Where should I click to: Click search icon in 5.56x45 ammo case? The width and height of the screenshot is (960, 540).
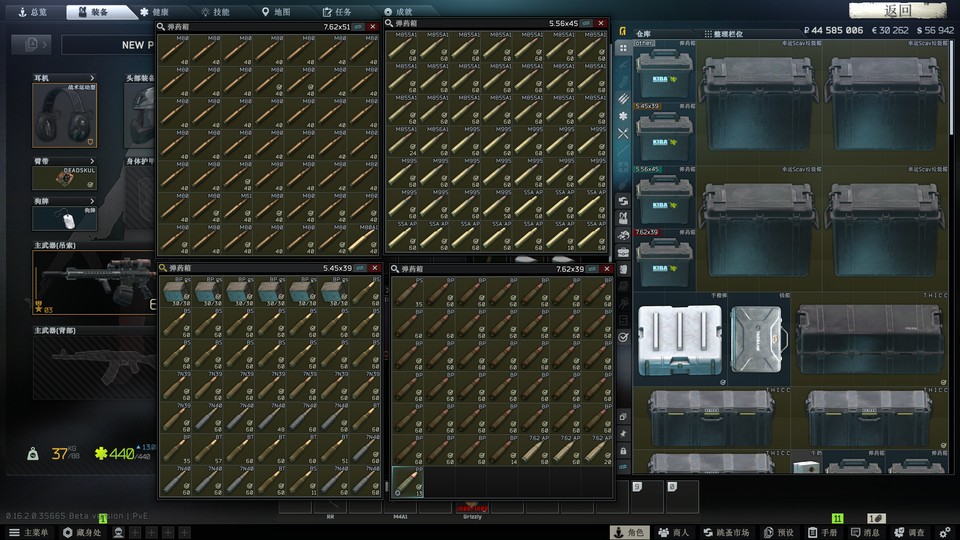389,23
